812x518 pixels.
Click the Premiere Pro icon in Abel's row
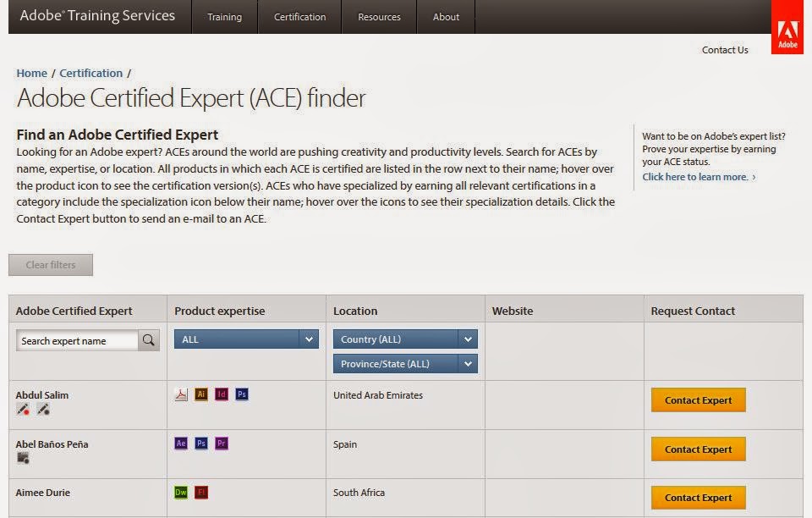[221, 443]
